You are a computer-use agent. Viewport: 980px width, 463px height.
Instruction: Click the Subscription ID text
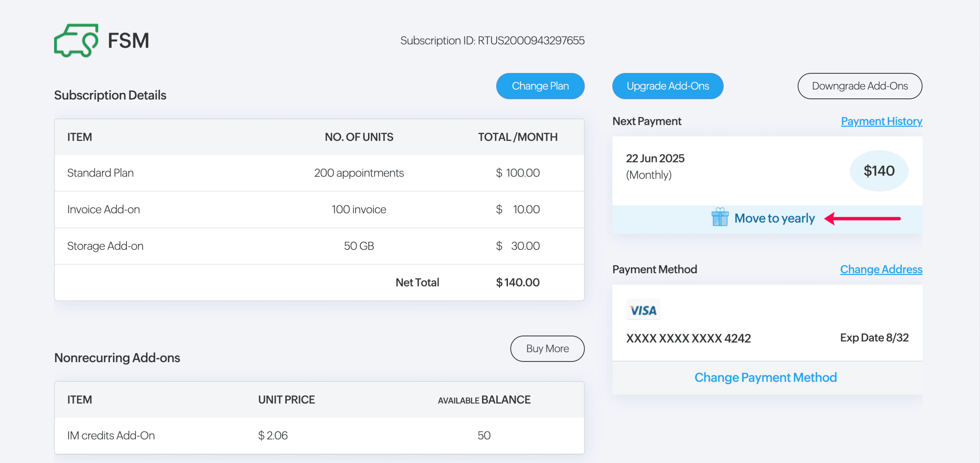coord(492,40)
